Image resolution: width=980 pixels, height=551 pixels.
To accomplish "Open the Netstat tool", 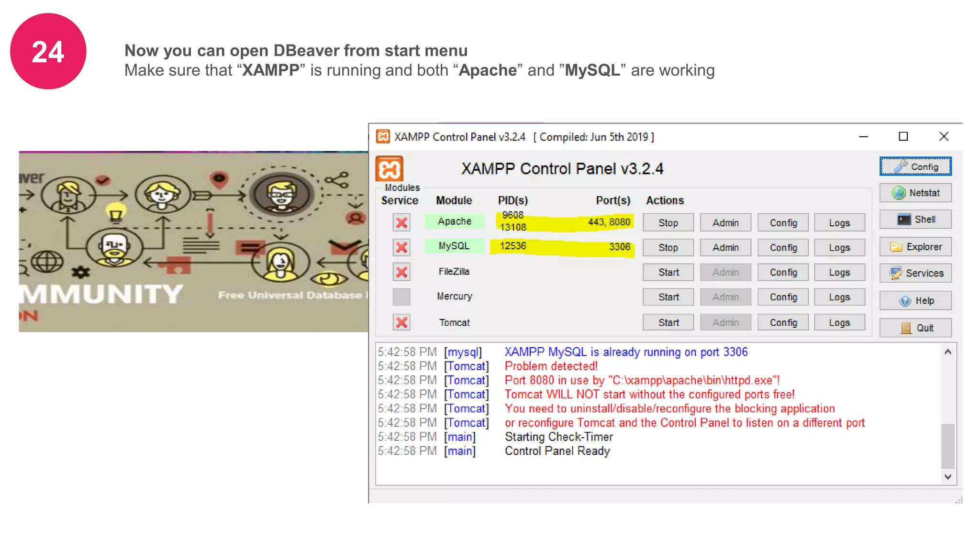I will 915,193.
